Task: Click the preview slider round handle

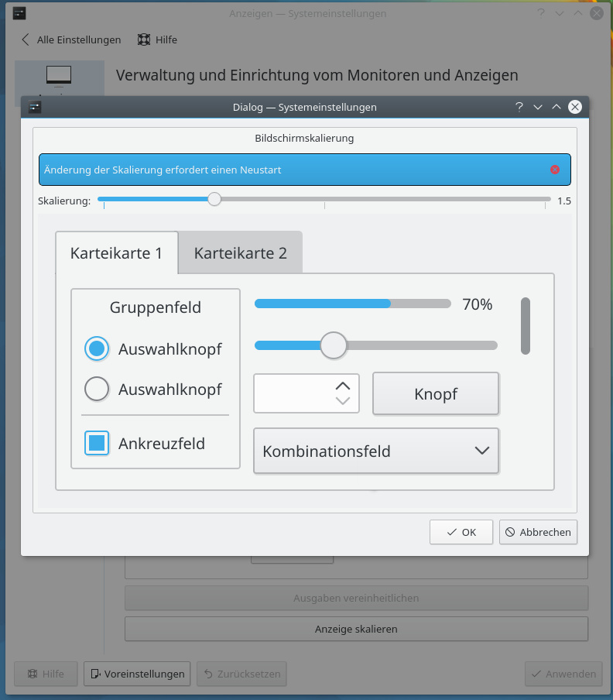Action: click(x=334, y=345)
